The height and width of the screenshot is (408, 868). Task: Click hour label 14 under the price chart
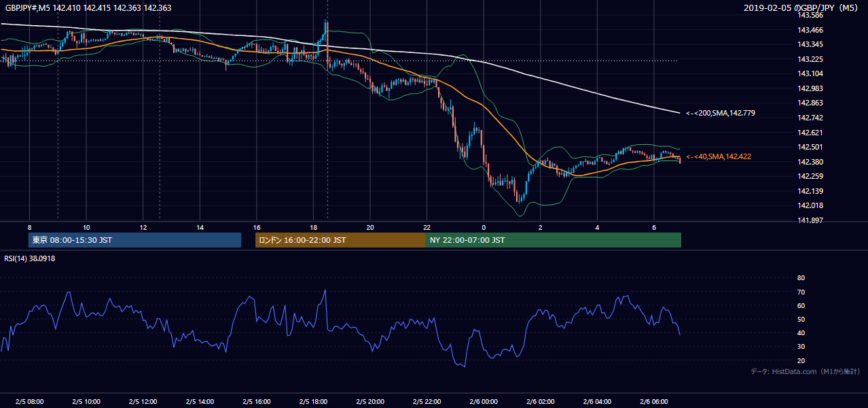click(200, 227)
